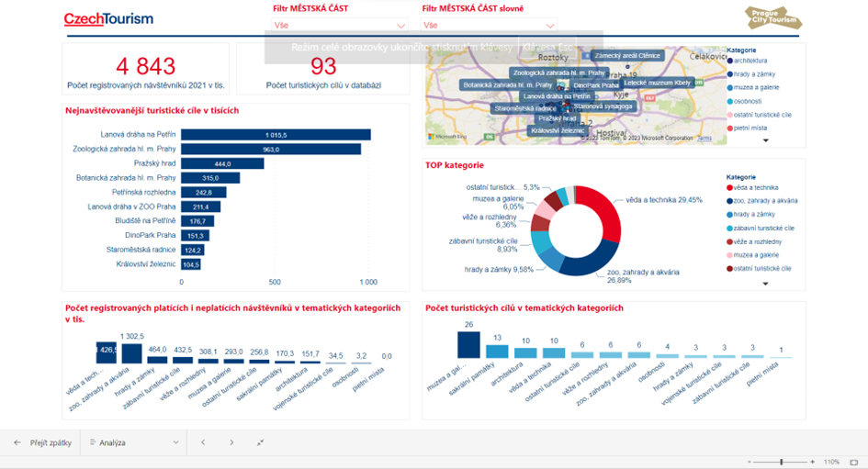Click the fit-to-page icon beside 110%

coord(854,462)
